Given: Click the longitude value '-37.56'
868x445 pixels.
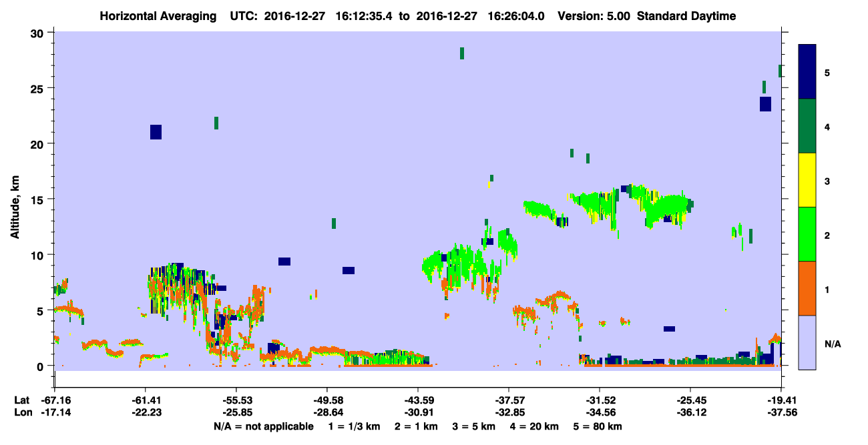Looking at the screenshot, I should pos(781,412).
